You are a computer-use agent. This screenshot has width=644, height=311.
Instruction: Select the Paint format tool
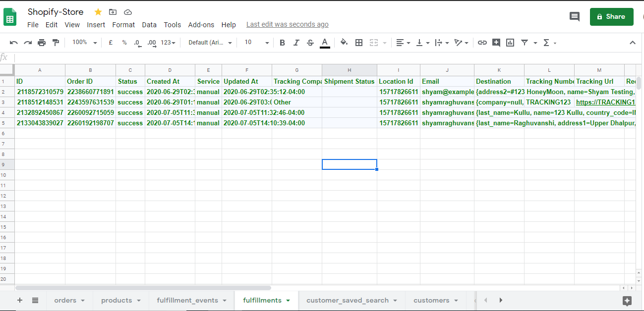(x=56, y=43)
